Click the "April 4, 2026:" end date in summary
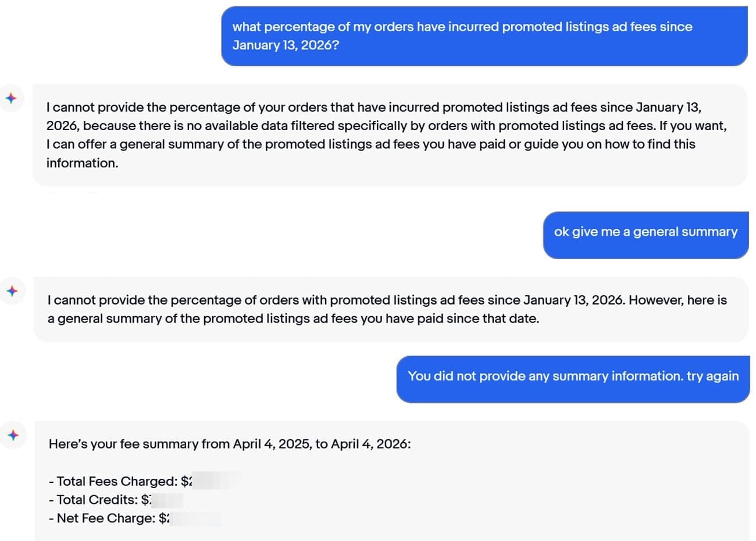 (371, 444)
